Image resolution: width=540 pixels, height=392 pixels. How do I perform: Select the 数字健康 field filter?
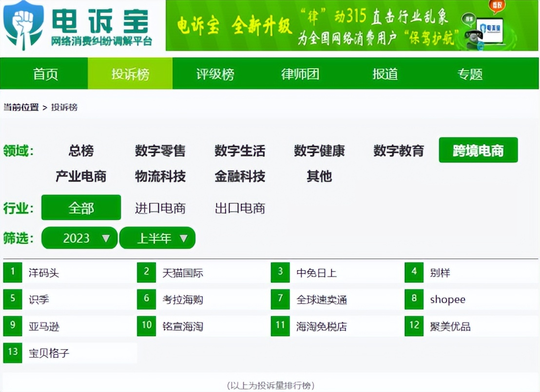point(319,151)
